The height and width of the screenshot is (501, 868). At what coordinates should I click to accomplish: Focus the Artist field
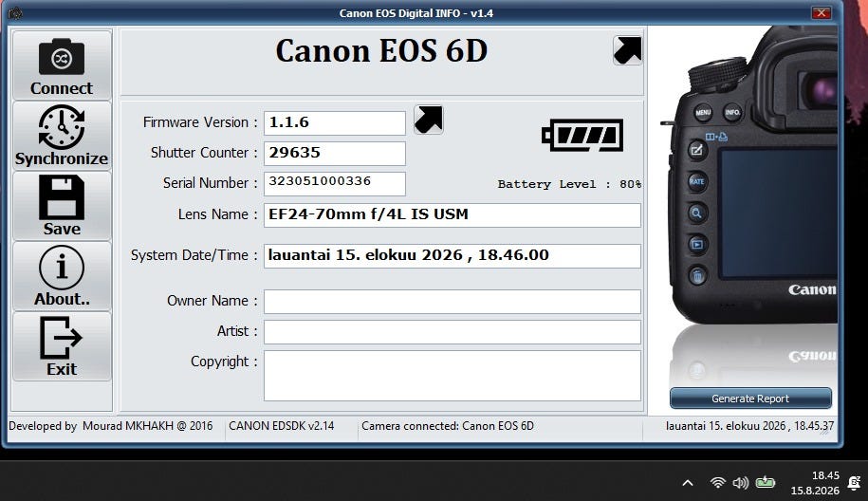coord(452,331)
